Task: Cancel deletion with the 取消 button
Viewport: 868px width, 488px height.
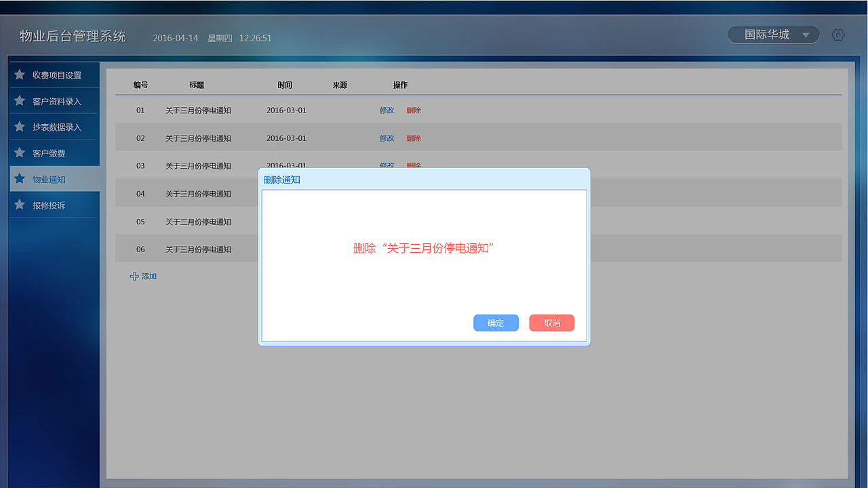Action: coord(551,323)
